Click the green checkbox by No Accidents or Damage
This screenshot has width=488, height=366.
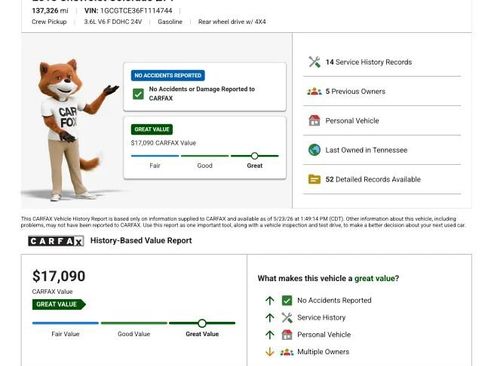[x=138, y=94]
